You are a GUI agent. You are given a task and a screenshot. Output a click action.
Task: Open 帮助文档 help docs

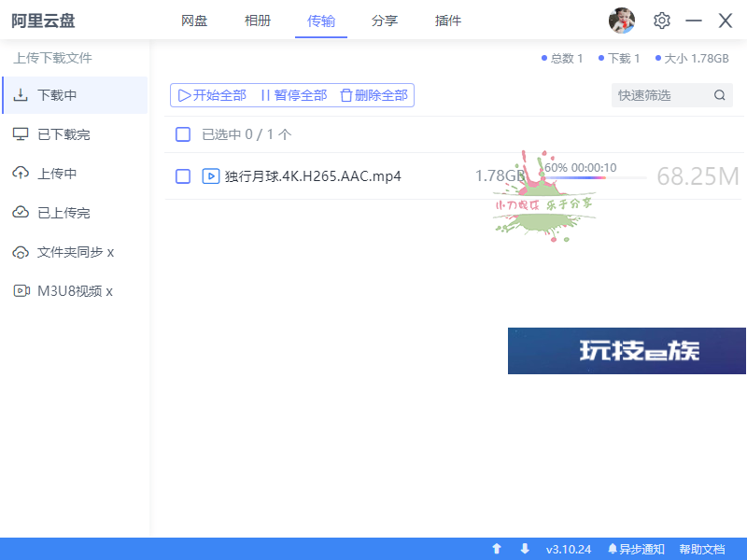click(702, 549)
